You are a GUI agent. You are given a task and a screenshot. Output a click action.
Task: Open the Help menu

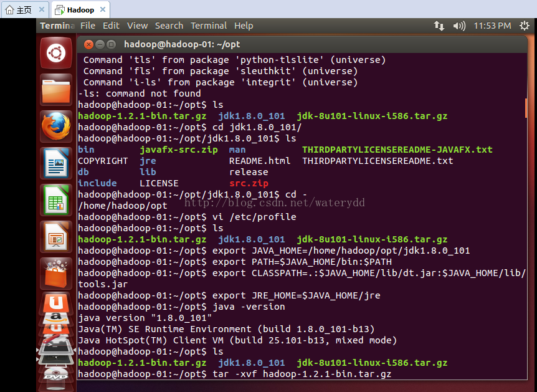coord(244,26)
